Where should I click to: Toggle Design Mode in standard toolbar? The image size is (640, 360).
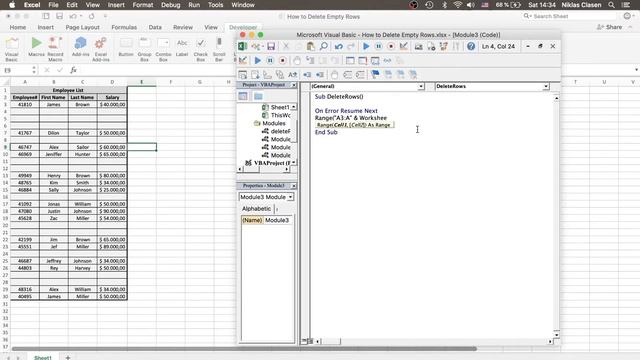(404, 47)
